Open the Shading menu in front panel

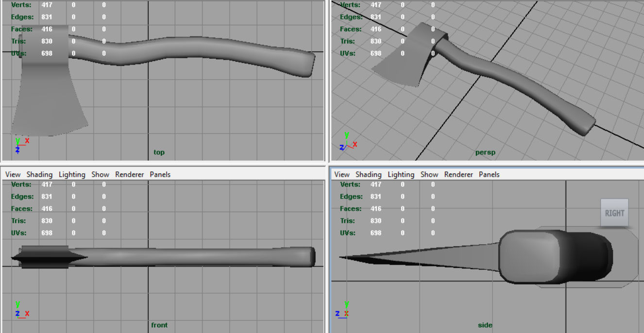tap(39, 174)
